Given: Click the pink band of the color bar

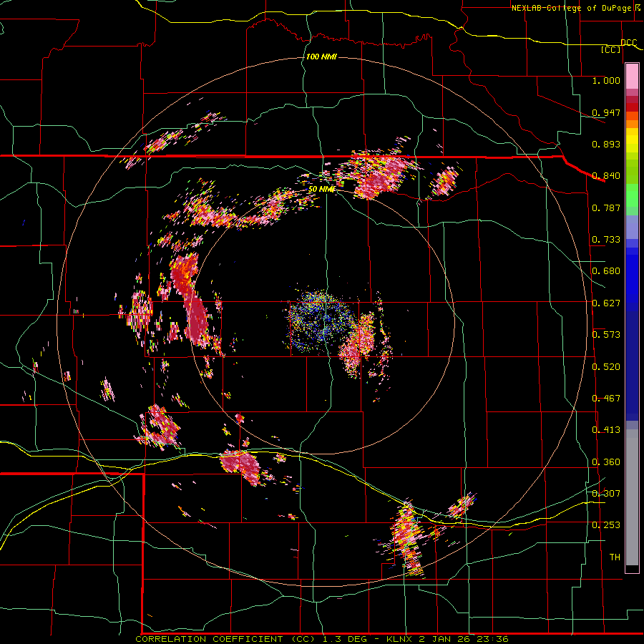Looking at the screenshot, I should 632,76.
